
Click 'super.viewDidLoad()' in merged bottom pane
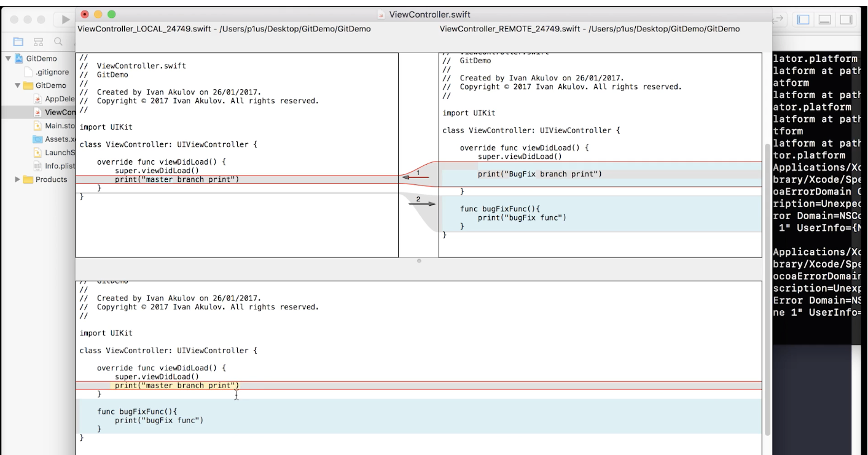tap(157, 377)
